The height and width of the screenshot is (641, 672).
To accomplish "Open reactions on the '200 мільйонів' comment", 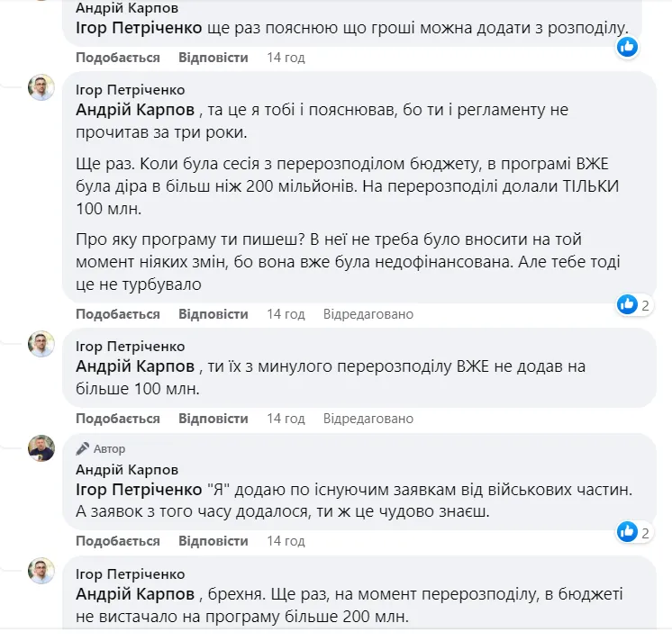I will 633,304.
